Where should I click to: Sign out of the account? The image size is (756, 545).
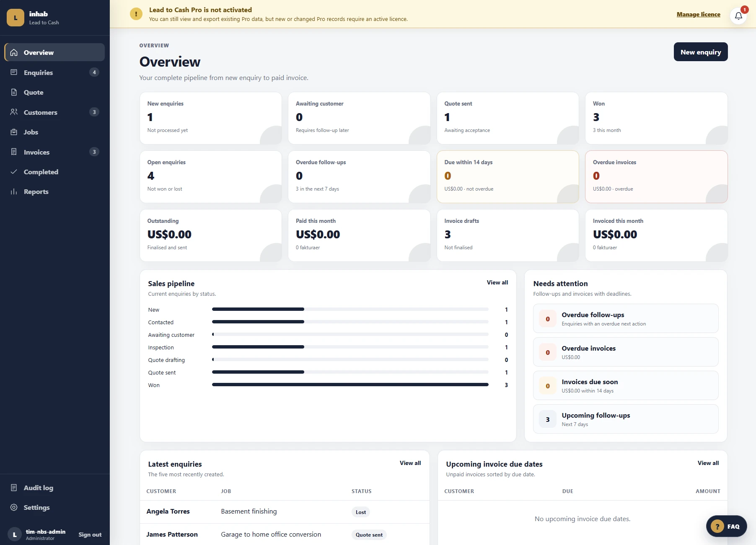90,535
